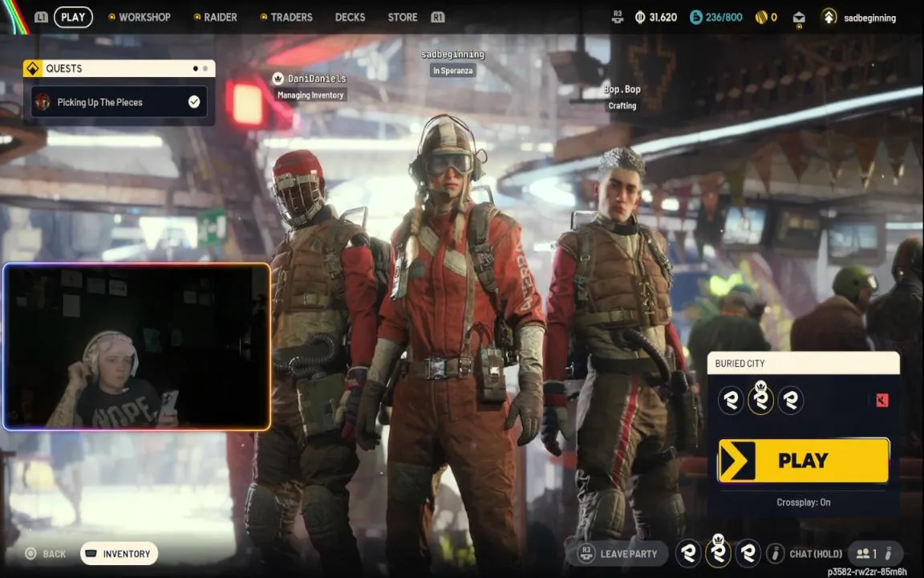Click the blue token icon beside 236/800
The image size is (924, 578).
696,17
